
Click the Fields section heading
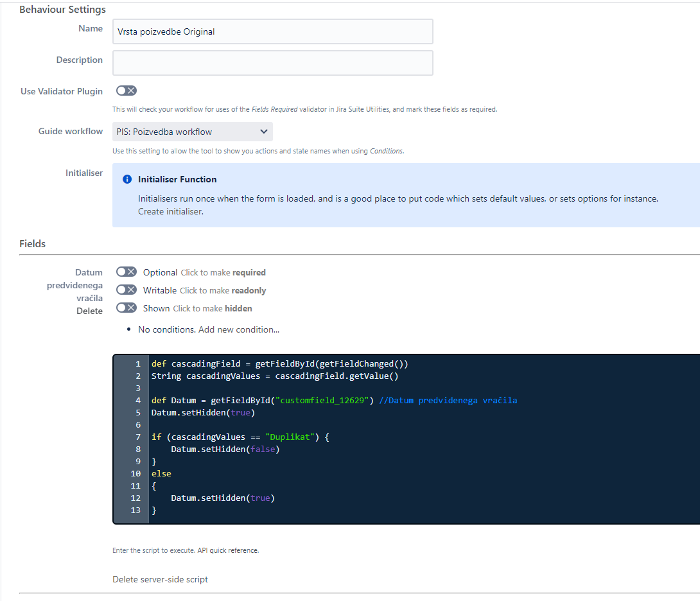pyautogui.click(x=33, y=244)
